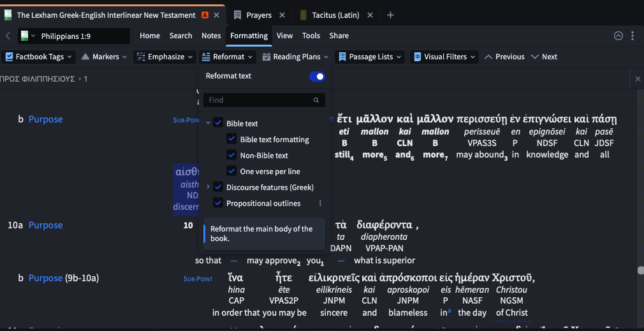Collapse the Bible text group
The width and height of the screenshot is (644, 331).
pyautogui.click(x=208, y=123)
